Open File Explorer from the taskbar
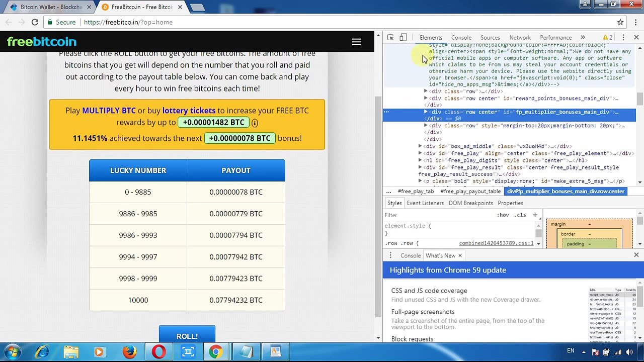 pyautogui.click(x=71, y=352)
